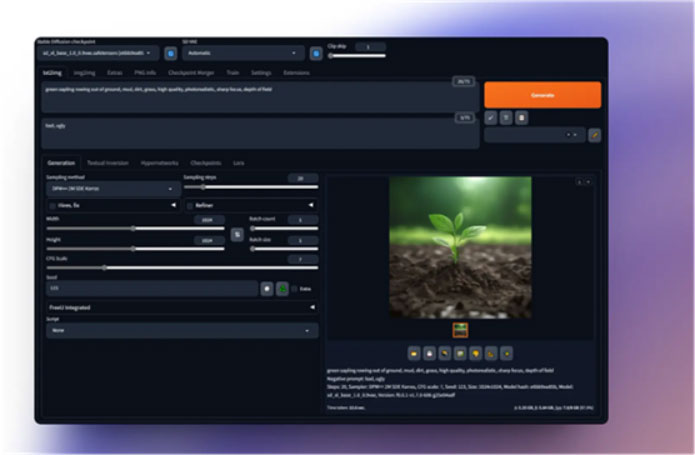
Task: Enable the Hires. fix checkbox
Action: [52, 205]
